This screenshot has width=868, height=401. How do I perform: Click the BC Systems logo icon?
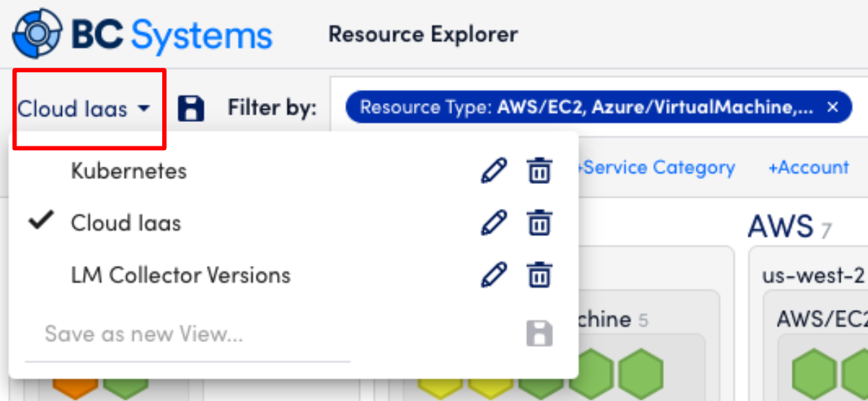pos(38,34)
